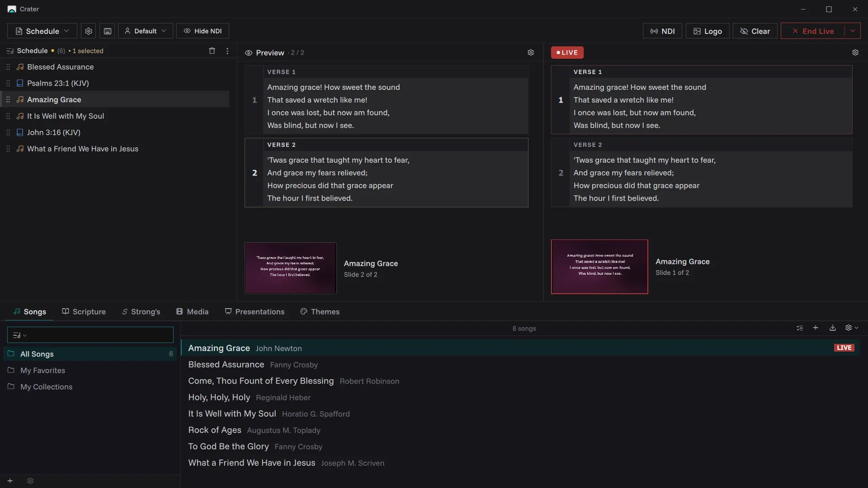Open the schedule three-dot options menu
The height and width of the screenshot is (488, 868).
(x=227, y=51)
